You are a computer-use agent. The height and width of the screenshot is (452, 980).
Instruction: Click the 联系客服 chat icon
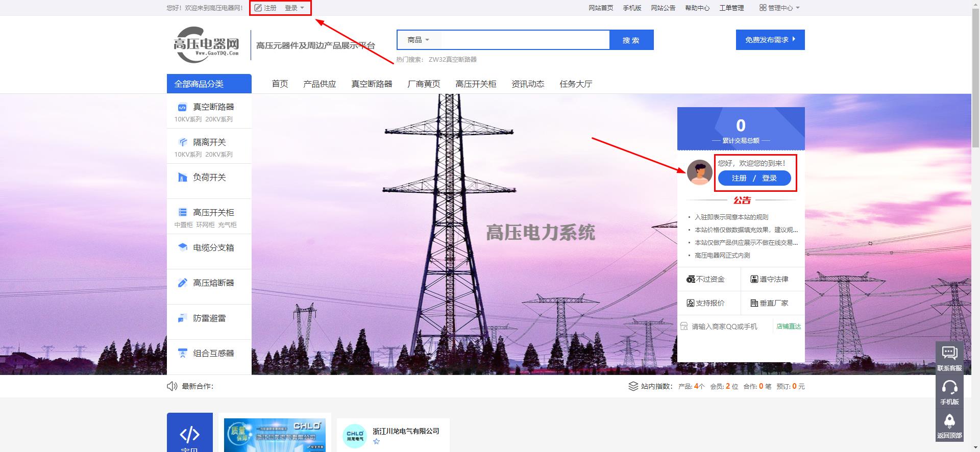coord(949,353)
